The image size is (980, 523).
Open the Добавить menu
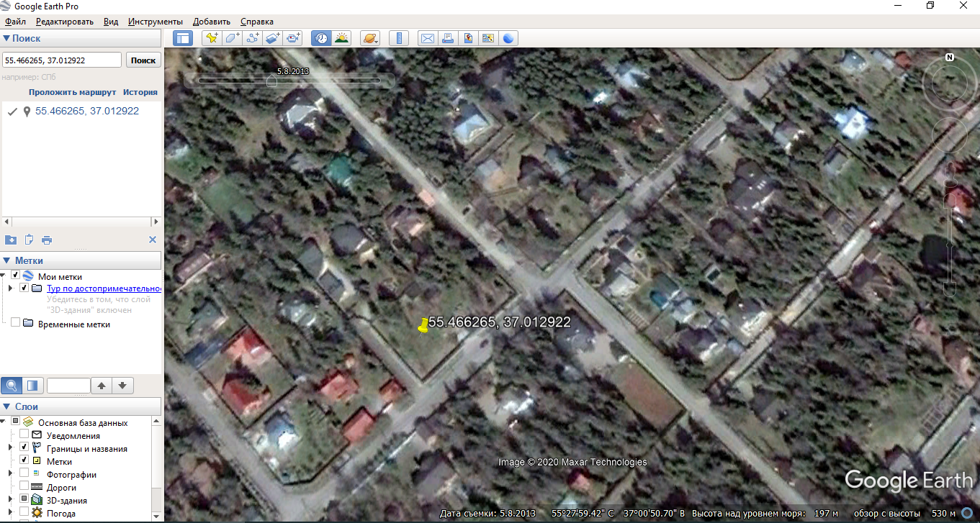(212, 22)
